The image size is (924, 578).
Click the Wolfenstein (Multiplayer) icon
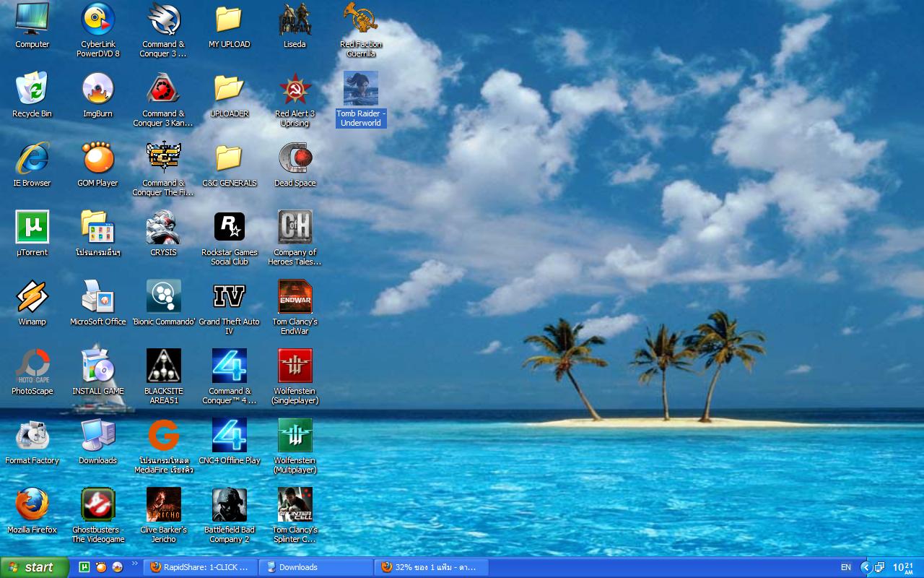(x=295, y=436)
